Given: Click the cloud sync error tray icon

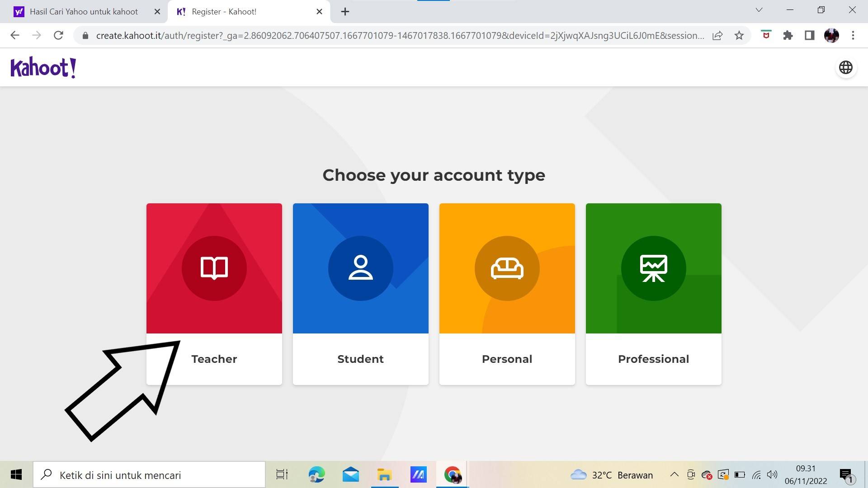Looking at the screenshot, I should click(707, 475).
